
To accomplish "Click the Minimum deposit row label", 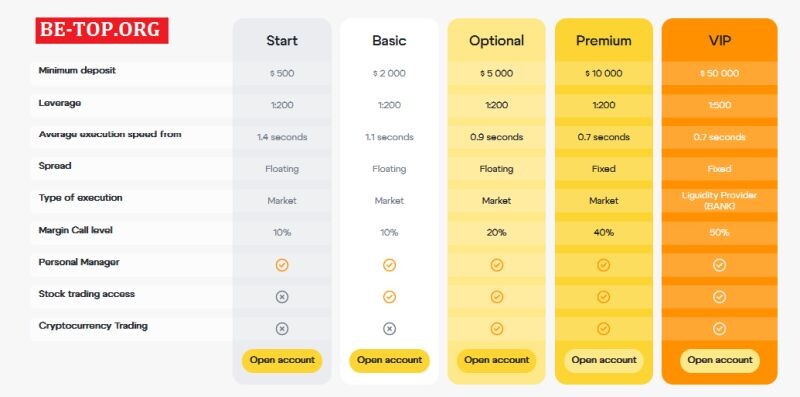I will (77, 70).
